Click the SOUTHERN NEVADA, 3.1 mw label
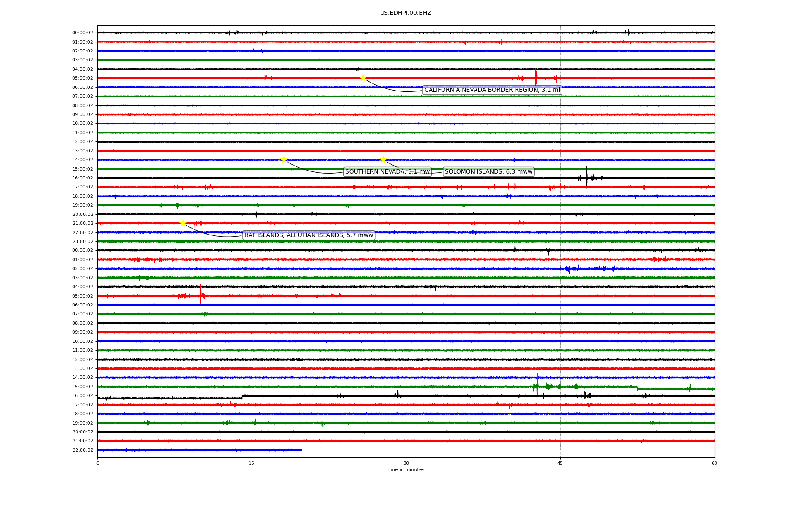812x508 pixels. pyautogui.click(x=387, y=171)
